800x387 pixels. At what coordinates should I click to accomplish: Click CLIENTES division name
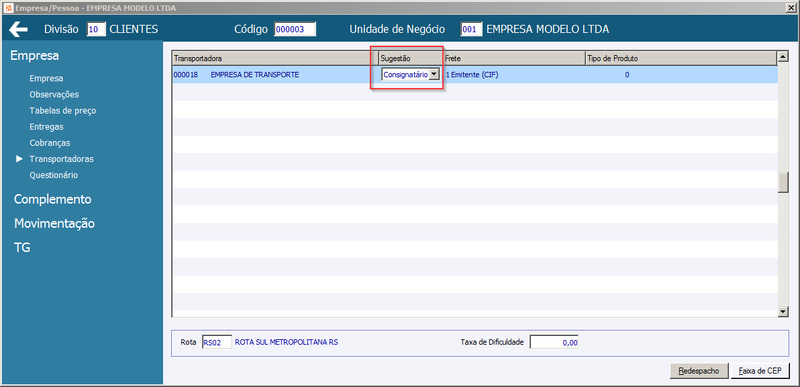134,30
